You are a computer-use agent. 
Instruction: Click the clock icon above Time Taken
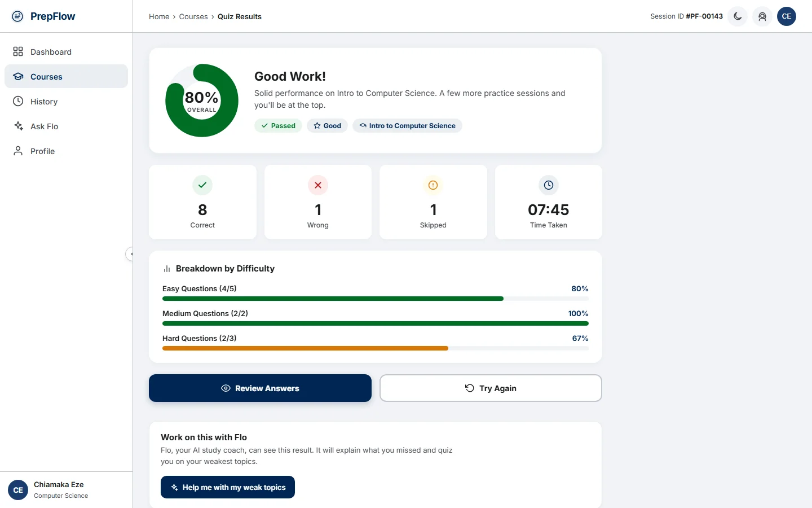coord(549,185)
